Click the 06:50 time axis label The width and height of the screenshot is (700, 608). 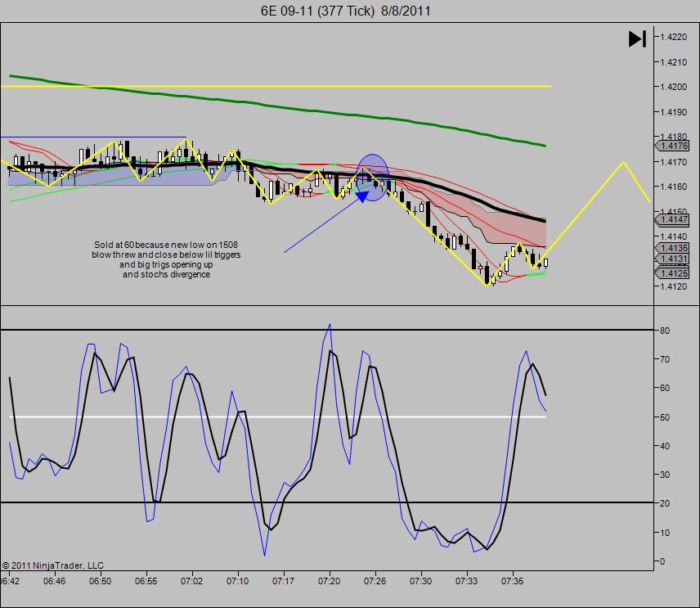point(100,581)
